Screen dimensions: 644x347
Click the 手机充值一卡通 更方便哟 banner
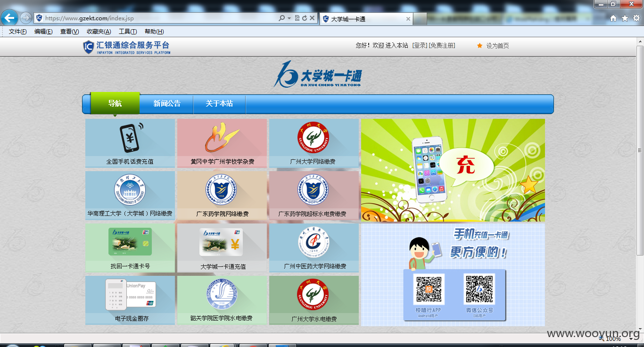pyautogui.click(x=453, y=275)
